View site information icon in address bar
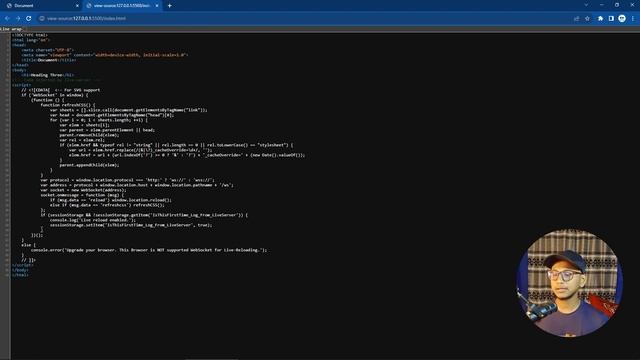The width and height of the screenshot is (640, 360). tap(42, 18)
